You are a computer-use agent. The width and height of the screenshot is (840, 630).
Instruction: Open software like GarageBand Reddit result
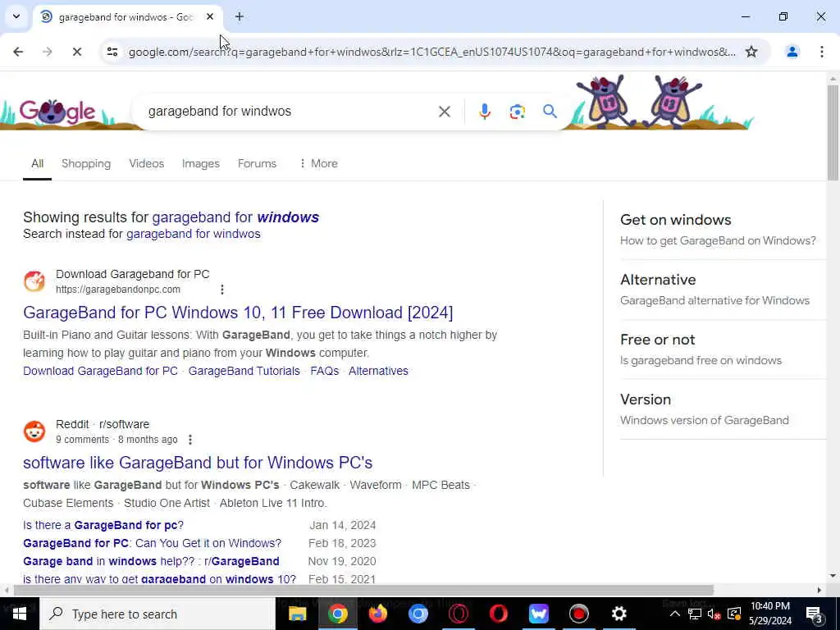(198, 463)
